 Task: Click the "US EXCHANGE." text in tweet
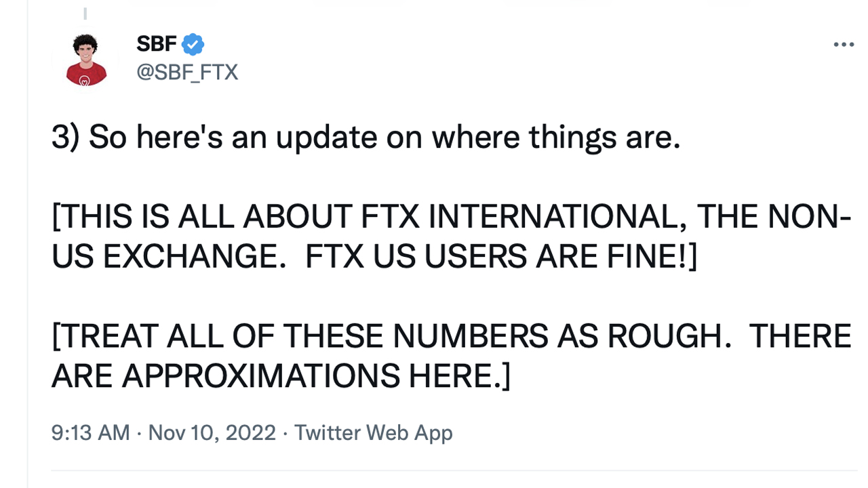tap(168, 257)
